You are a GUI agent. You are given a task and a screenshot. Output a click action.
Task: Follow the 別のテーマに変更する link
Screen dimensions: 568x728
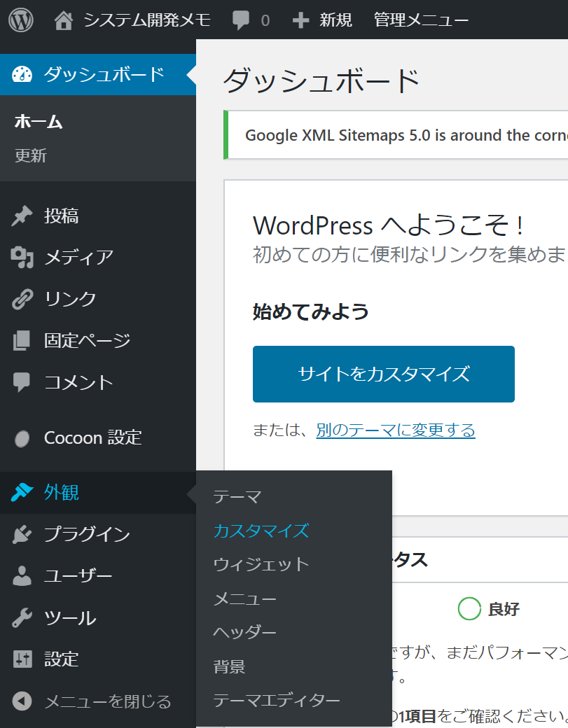395,430
